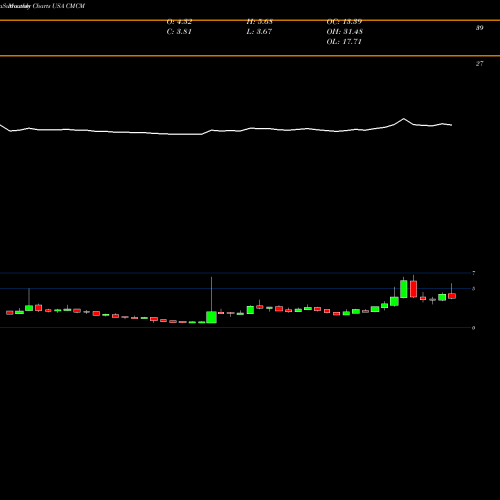Click the "OL: 17.71" value

pyautogui.click(x=344, y=42)
